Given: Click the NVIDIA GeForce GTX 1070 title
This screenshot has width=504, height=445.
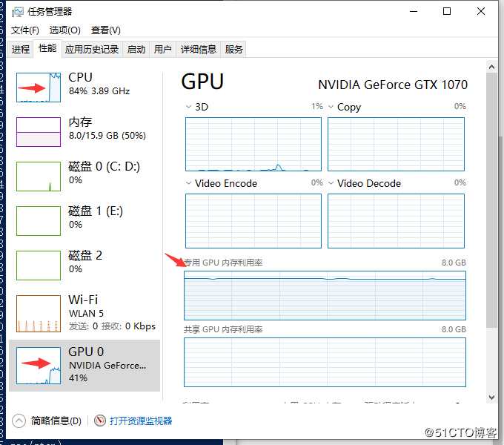Looking at the screenshot, I should point(393,85).
